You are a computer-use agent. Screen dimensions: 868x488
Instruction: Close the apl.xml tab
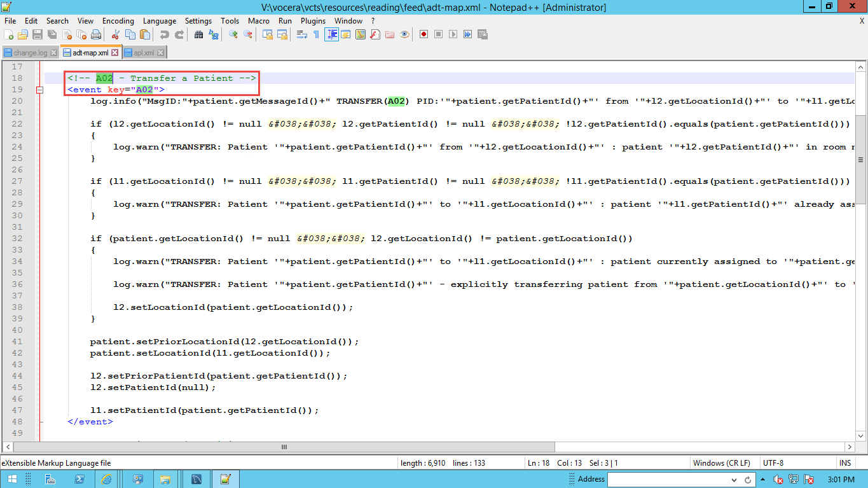(160, 53)
